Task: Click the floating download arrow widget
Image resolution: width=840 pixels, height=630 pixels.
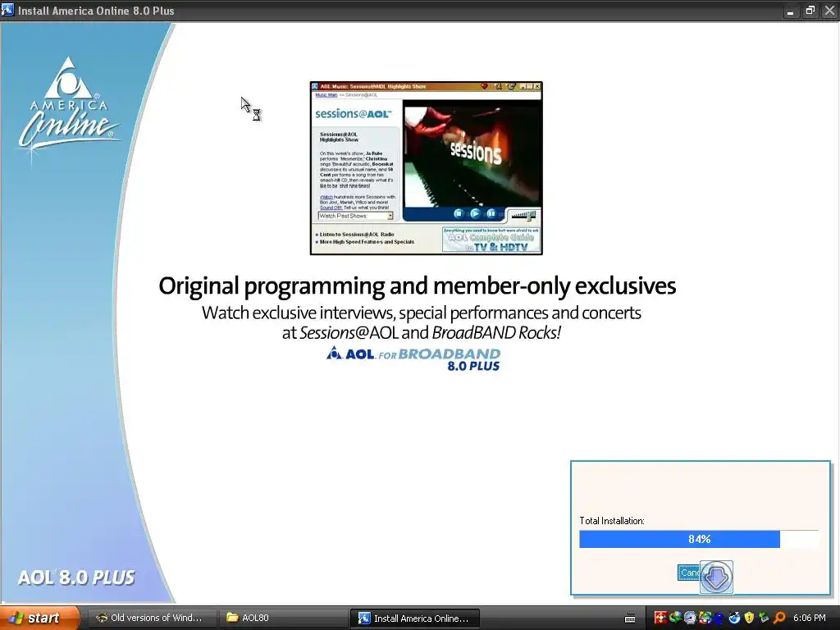Action: pos(716,577)
